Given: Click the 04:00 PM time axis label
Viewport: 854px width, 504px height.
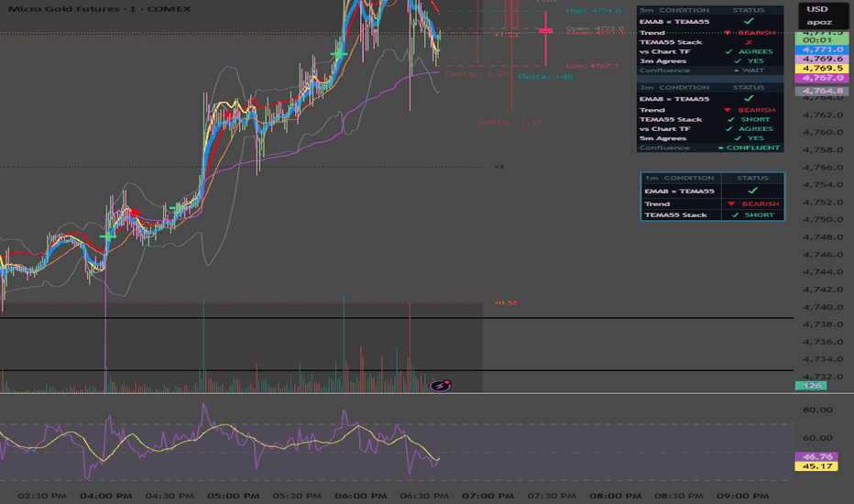Looking at the screenshot, I should click(x=105, y=496).
